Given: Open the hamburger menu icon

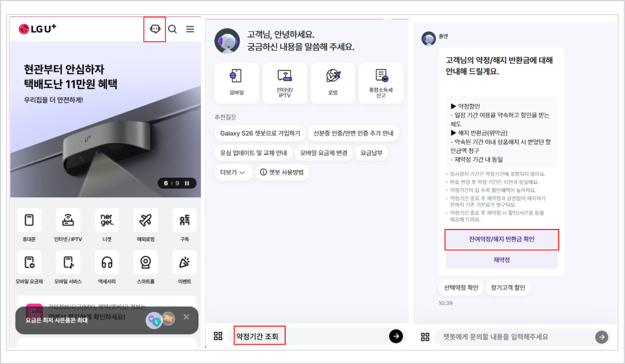Looking at the screenshot, I should click(190, 29).
